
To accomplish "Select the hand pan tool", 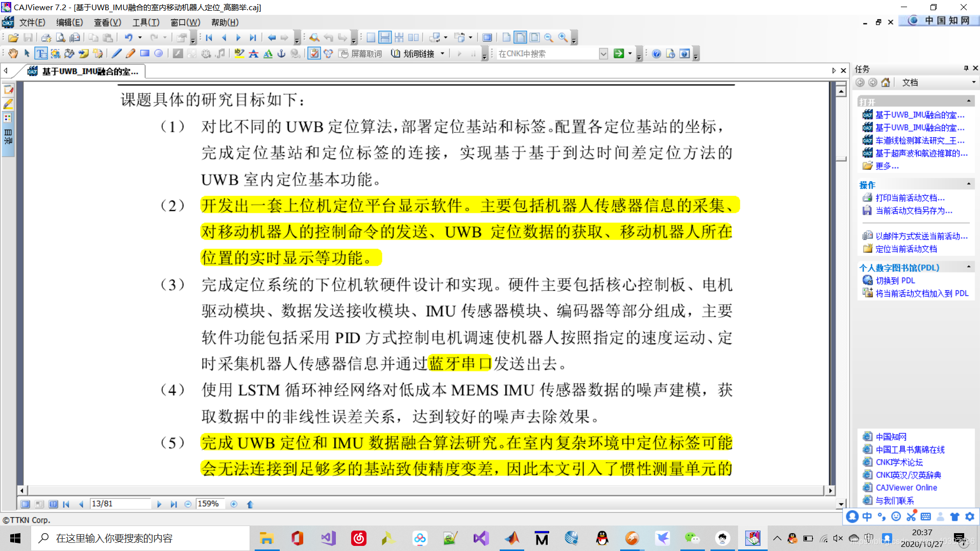I will [13, 54].
